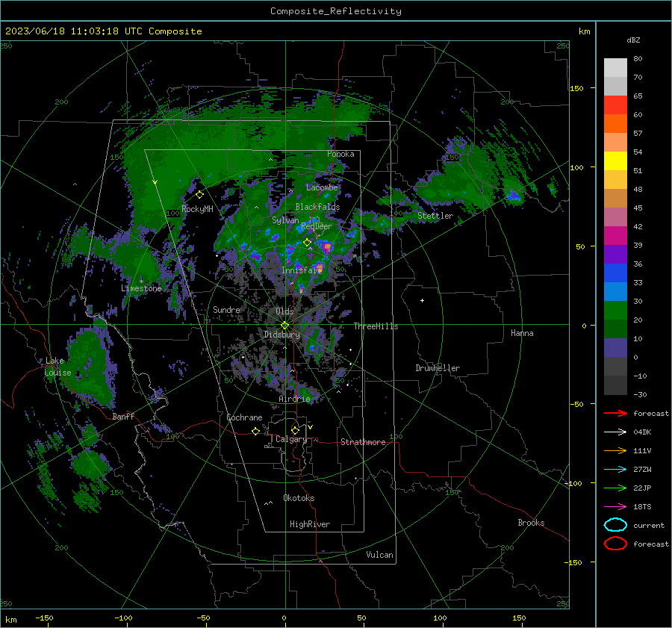The height and width of the screenshot is (628, 672).
Task: Click the Calgary city label
Action: (x=291, y=439)
